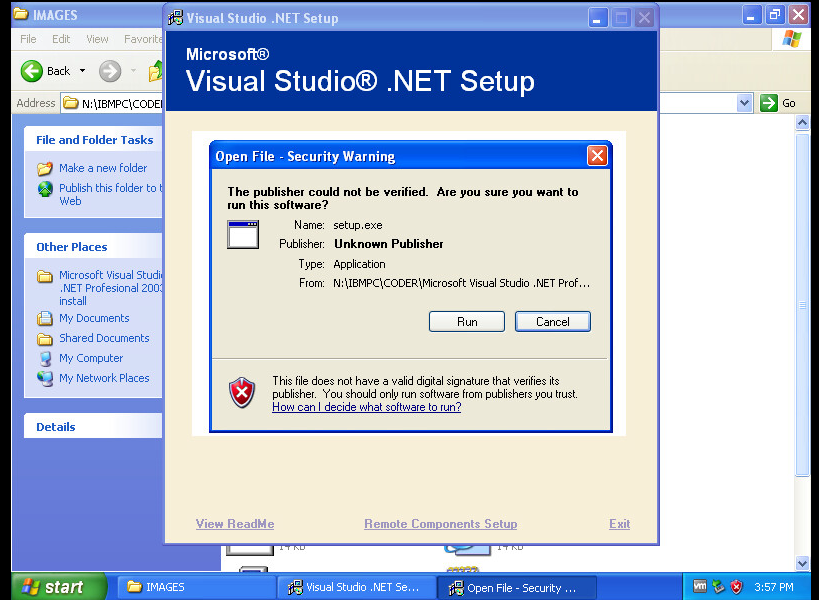Click the red shield warning icon

[x=242, y=393]
